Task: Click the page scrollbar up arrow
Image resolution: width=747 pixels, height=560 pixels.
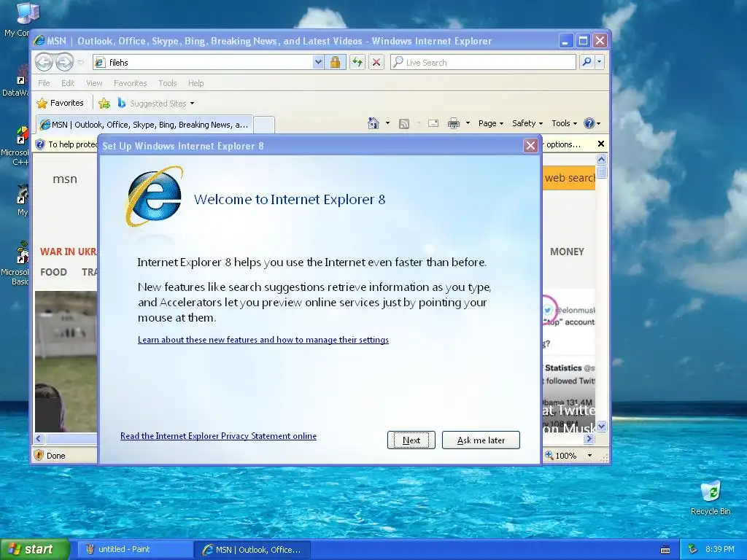Action: click(601, 160)
